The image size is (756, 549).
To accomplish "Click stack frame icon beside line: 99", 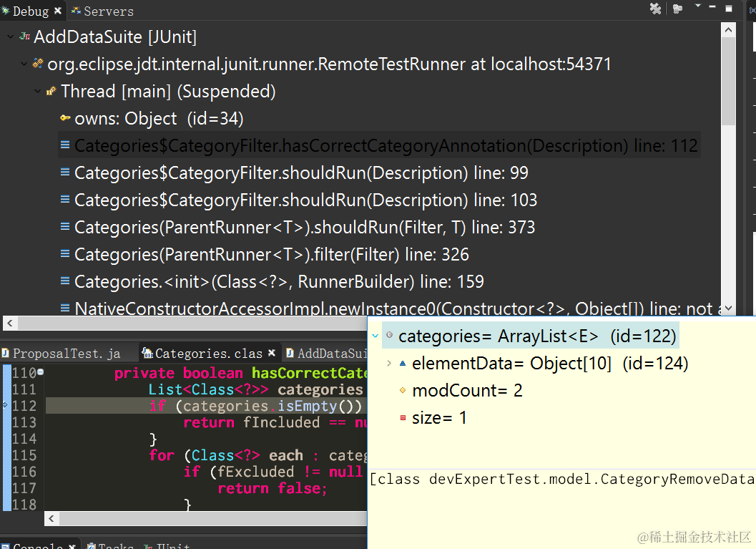I will coord(65,172).
